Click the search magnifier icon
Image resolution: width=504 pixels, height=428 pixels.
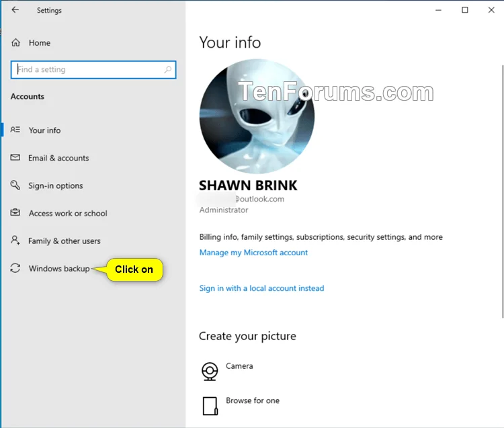coord(168,69)
